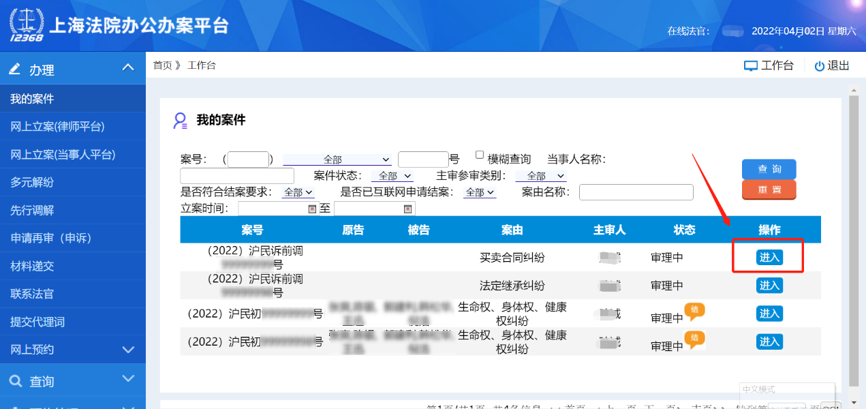Focus the 案由名称 input field
Screen dimensions: 866x409
tap(636, 192)
